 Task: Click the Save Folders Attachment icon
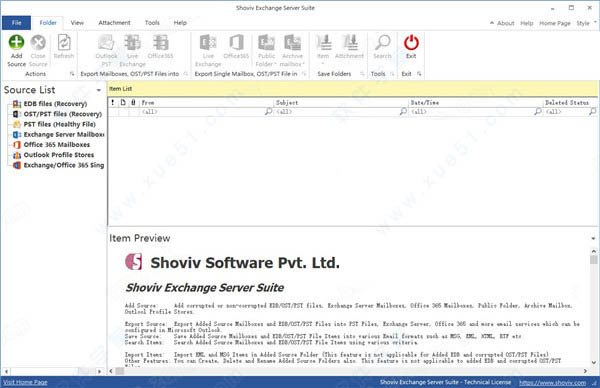pos(349,42)
